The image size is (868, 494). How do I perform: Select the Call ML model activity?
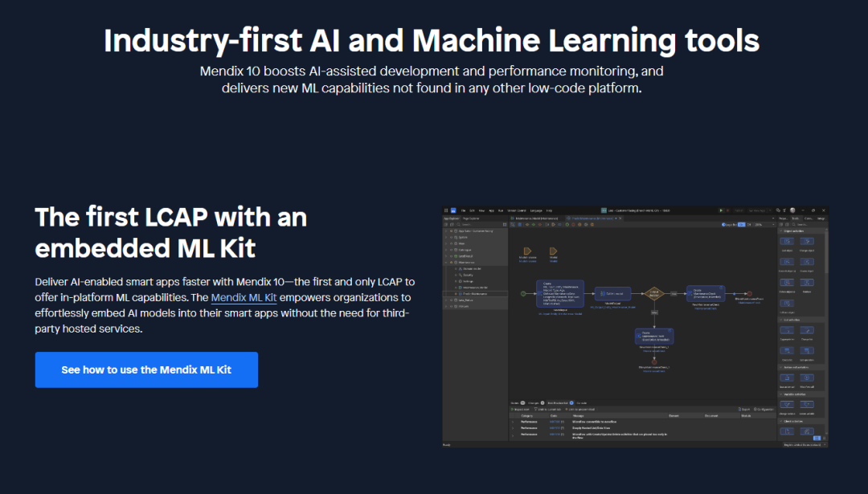[x=614, y=294]
